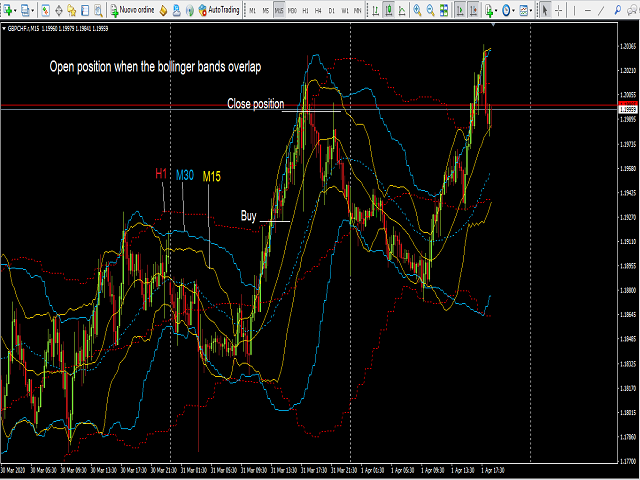Switch to M30 timeframe

click(292, 11)
